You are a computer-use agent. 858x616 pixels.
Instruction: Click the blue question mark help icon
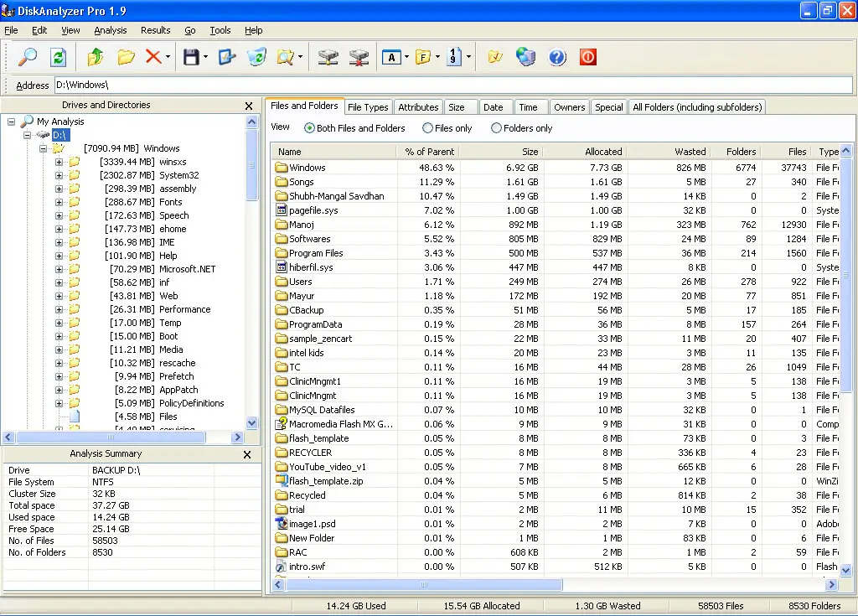coord(557,57)
